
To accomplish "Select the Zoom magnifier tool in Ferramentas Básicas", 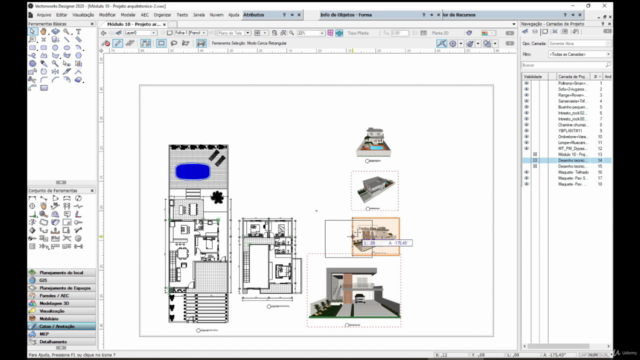I will point(67,31).
